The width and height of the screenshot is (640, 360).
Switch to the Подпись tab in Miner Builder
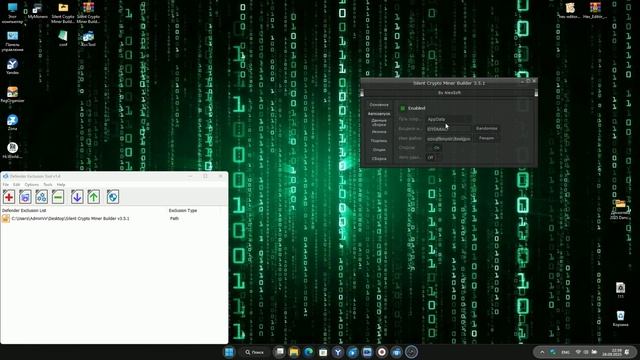(379, 141)
